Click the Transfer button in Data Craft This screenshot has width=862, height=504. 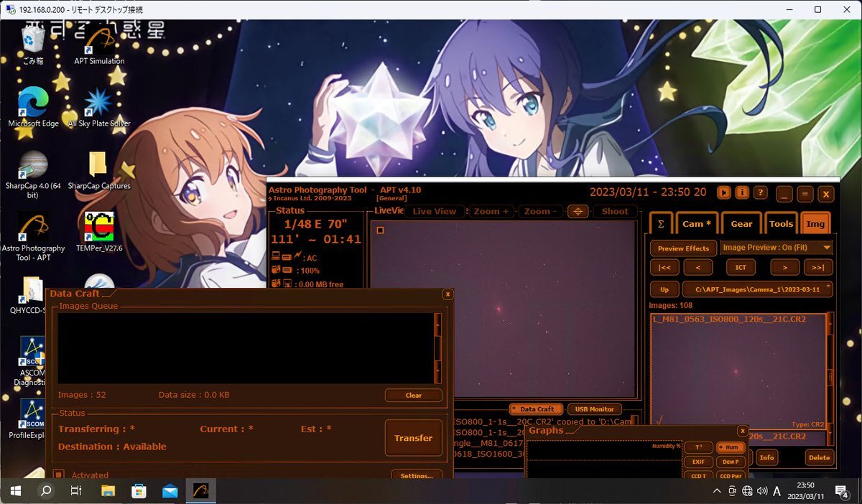tap(413, 438)
